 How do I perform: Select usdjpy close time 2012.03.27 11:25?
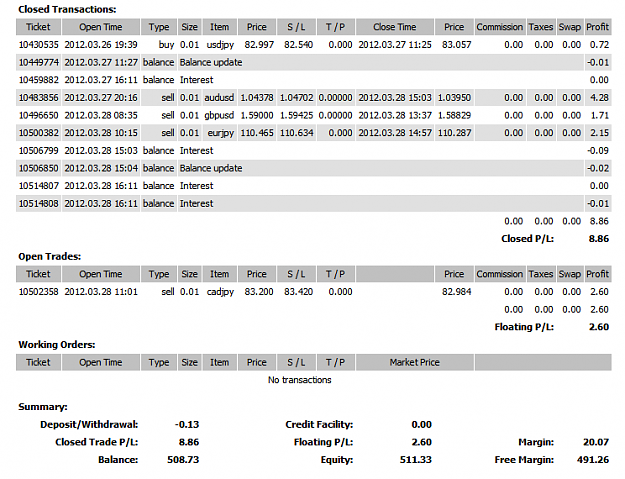coord(395,45)
